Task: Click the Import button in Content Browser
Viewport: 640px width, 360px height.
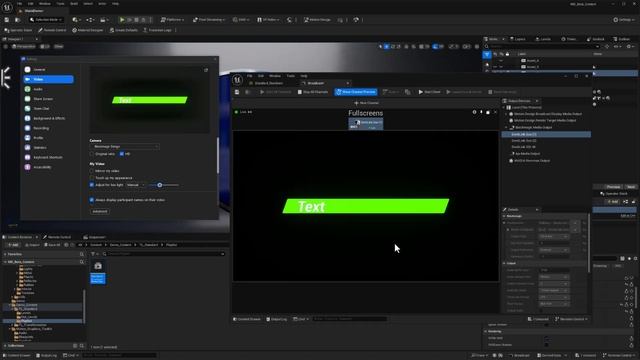Action: point(32,245)
